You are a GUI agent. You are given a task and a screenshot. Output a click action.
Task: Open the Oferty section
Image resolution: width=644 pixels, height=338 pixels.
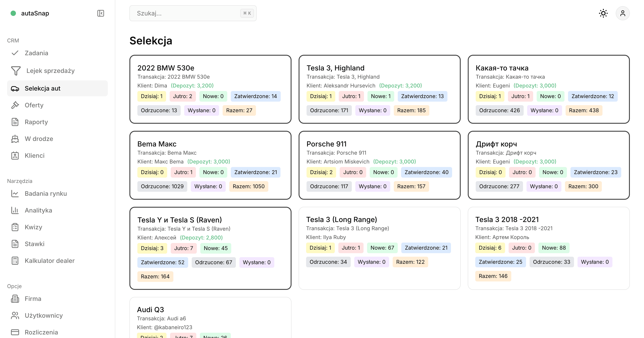click(x=57, y=105)
